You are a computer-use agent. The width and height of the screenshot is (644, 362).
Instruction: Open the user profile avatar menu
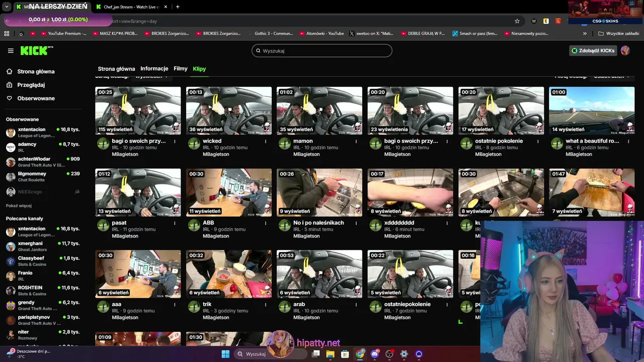click(x=625, y=50)
